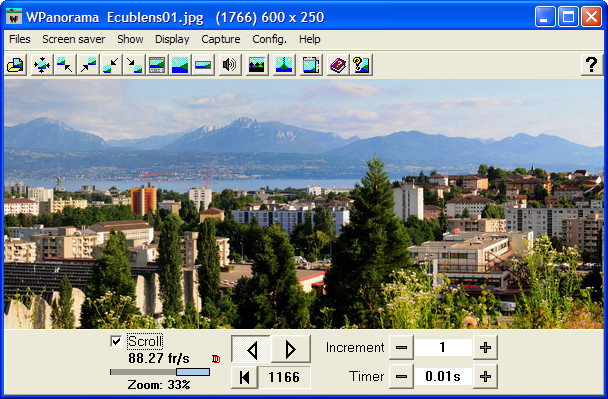608x399 pixels.
Task: Click the split-seam panorama icon
Action: 284,65
